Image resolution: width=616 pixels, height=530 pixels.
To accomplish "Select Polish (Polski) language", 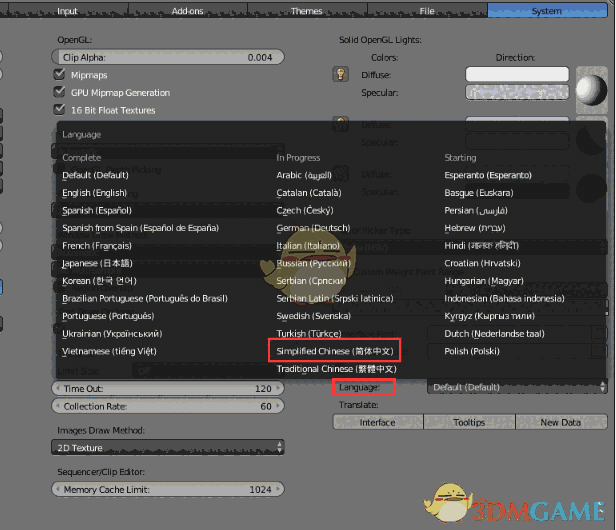I will point(472,351).
